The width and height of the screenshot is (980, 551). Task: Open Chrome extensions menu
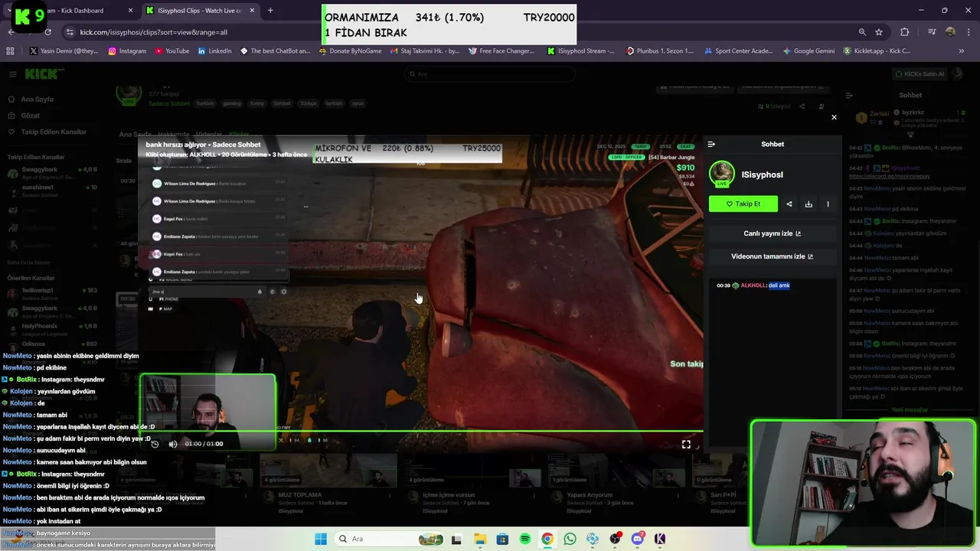[x=905, y=32]
